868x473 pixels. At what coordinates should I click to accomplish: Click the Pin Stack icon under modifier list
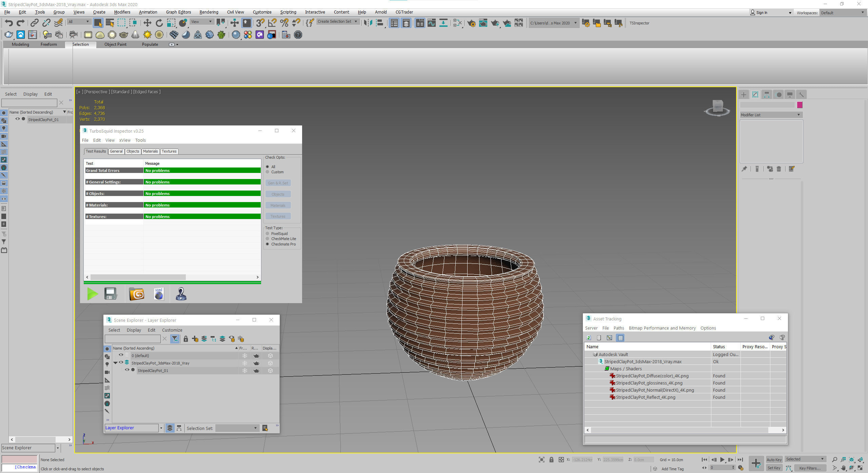(x=744, y=169)
